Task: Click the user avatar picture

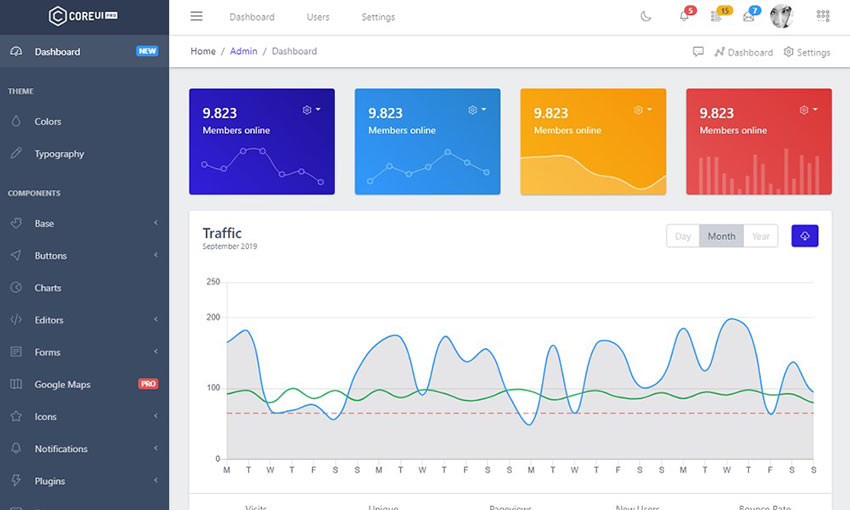Action: point(781,16)
